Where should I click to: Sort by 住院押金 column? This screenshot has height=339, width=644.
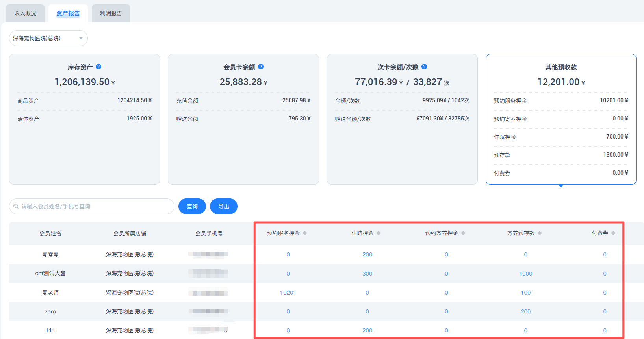pos(379,233)
